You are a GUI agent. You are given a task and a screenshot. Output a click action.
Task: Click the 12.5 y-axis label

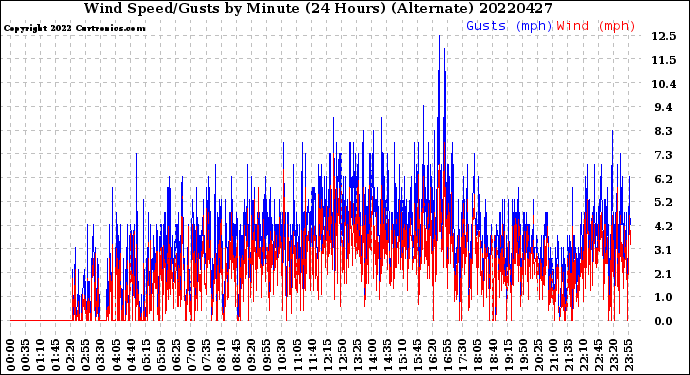coord(664,36)
